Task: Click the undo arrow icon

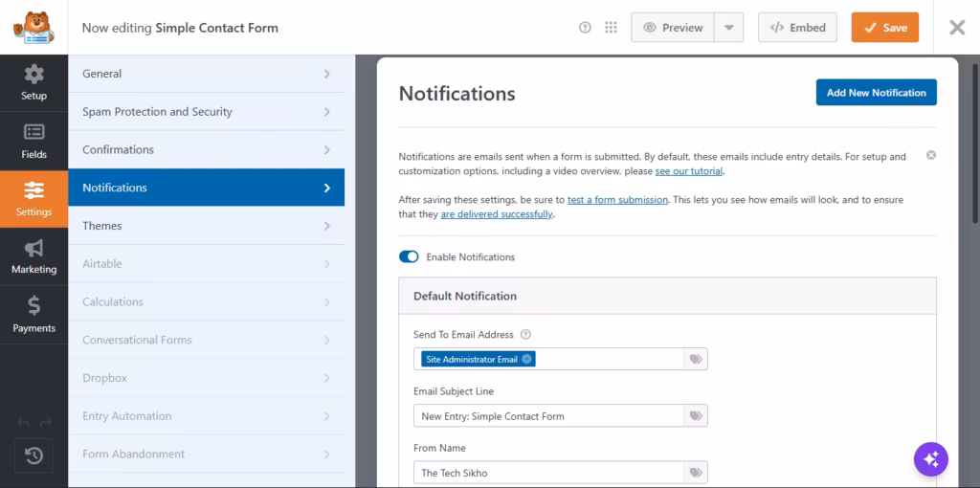Action: tap(23, 423)
